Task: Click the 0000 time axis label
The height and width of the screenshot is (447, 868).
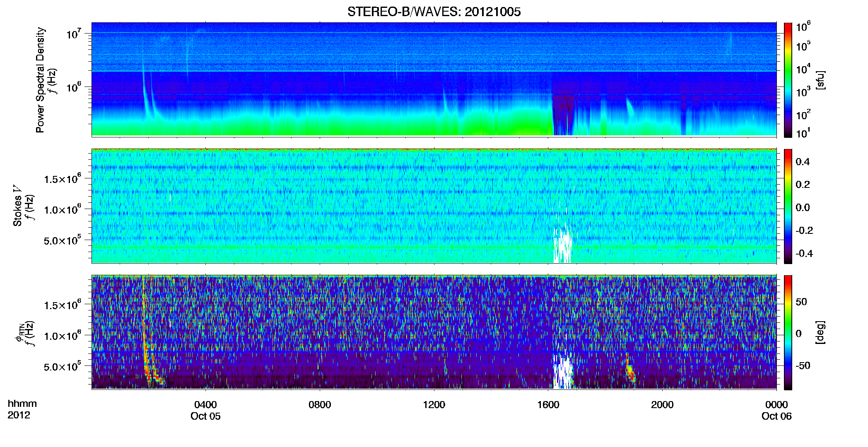Action: (x=776, y=404)
